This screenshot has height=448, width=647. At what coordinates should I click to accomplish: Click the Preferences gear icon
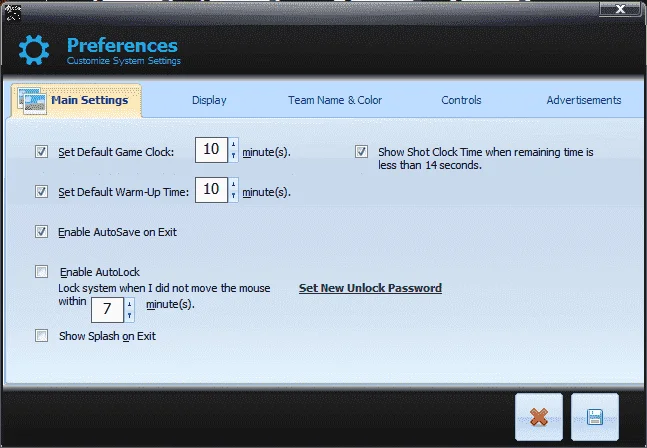34,50
